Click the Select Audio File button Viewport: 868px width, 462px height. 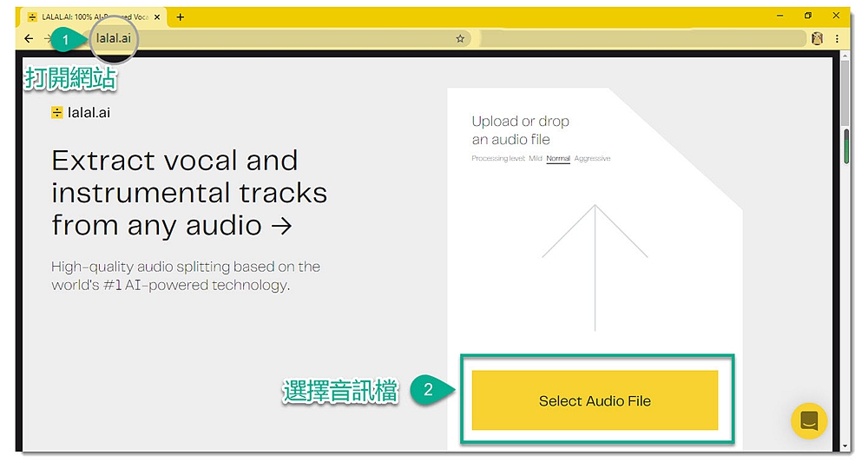click(x=595, y=400)
